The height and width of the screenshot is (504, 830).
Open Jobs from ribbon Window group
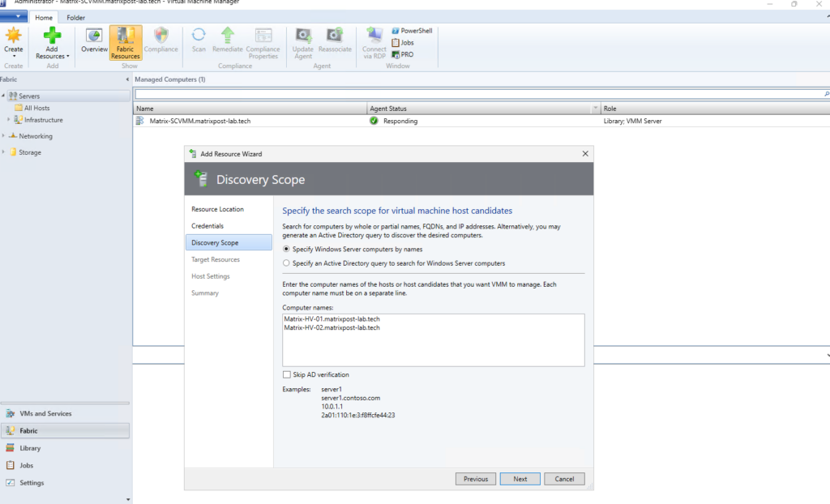coord(403,42)
